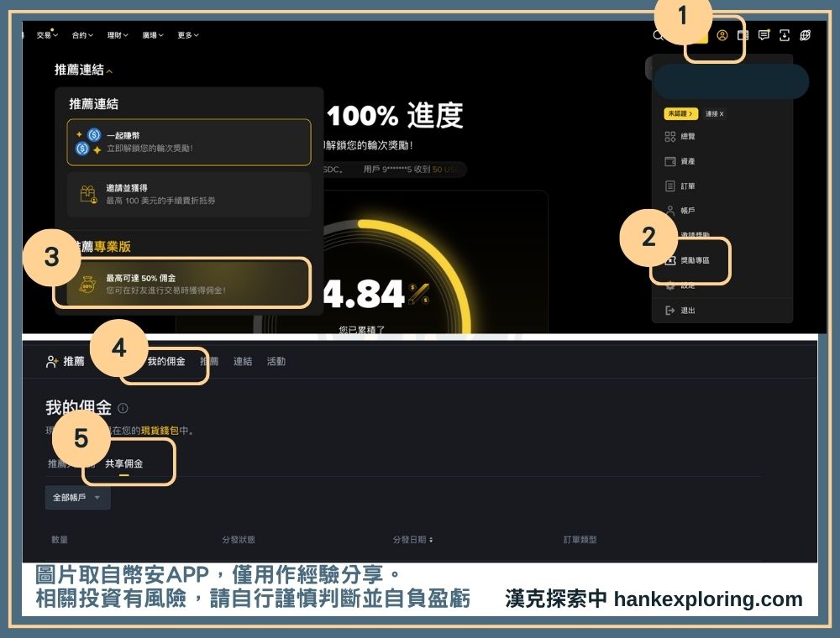Open the language/region globe icon

pos(805,35)
